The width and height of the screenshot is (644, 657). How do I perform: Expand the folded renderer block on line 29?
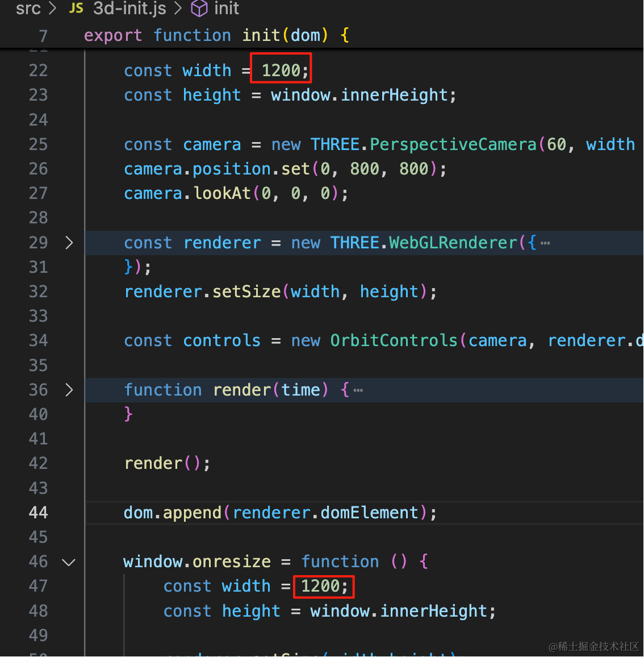[69, 243]
